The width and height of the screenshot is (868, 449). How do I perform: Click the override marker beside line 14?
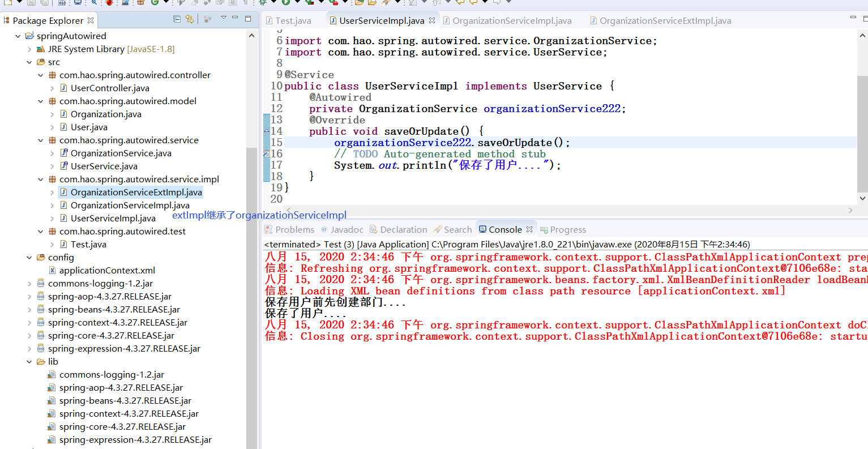(267, 131)
